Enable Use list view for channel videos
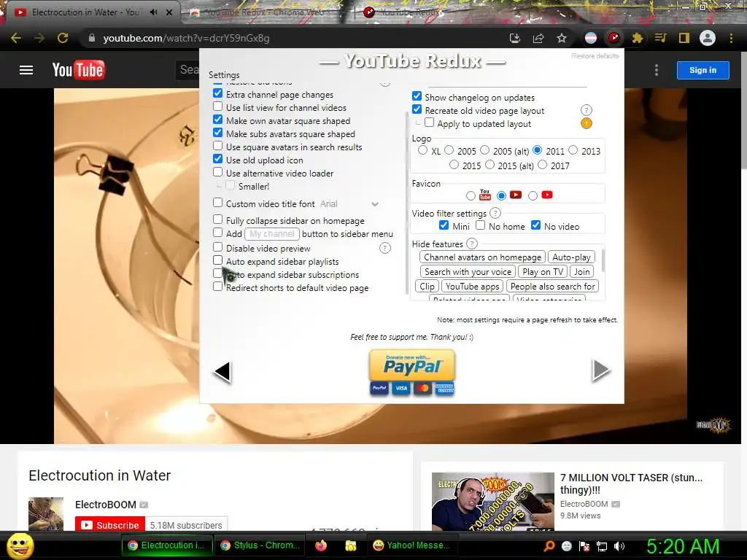The image size is (747, 560). click(x=217, y=106)
